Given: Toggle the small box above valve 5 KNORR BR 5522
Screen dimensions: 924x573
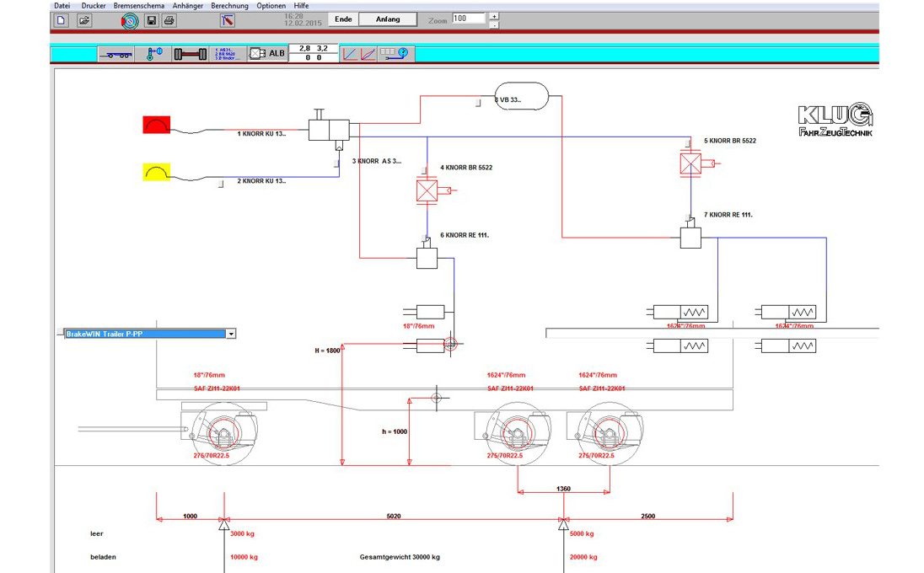Looking at the screenshot, I should (x=688, y=143).
